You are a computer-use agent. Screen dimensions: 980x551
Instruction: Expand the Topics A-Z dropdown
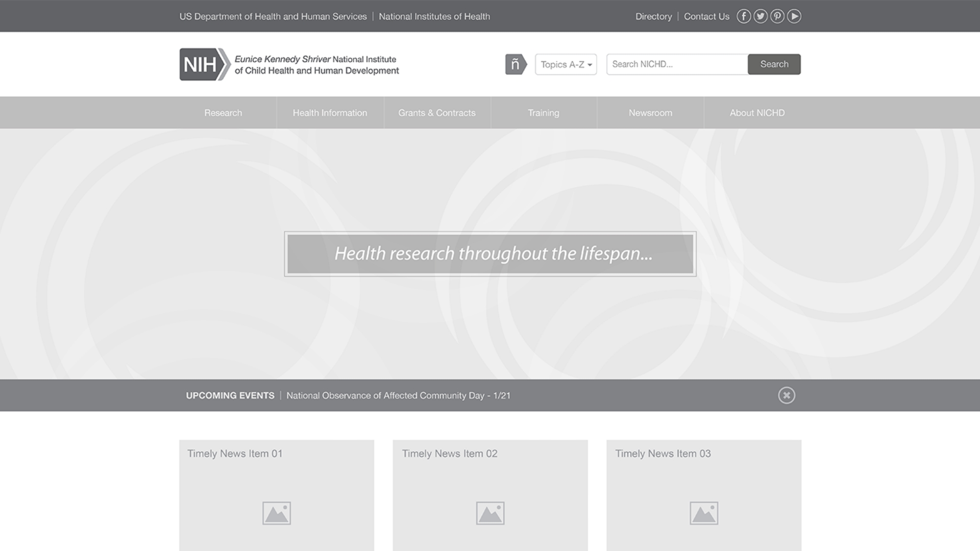(566, 64)
